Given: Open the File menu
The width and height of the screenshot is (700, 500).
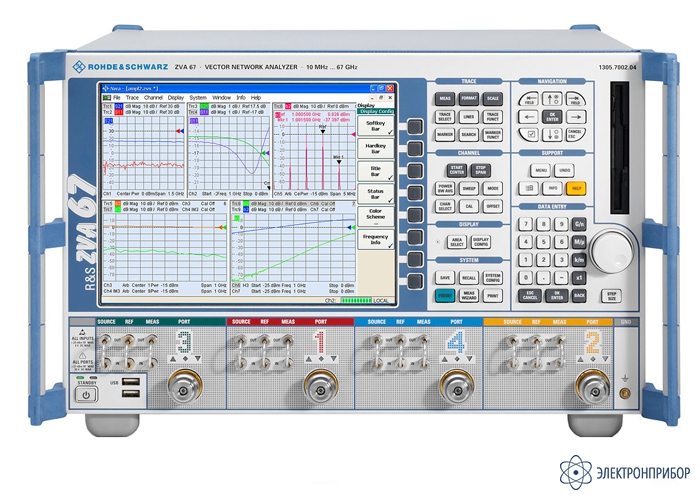Looking at the screenshot, I should [117, 97].
